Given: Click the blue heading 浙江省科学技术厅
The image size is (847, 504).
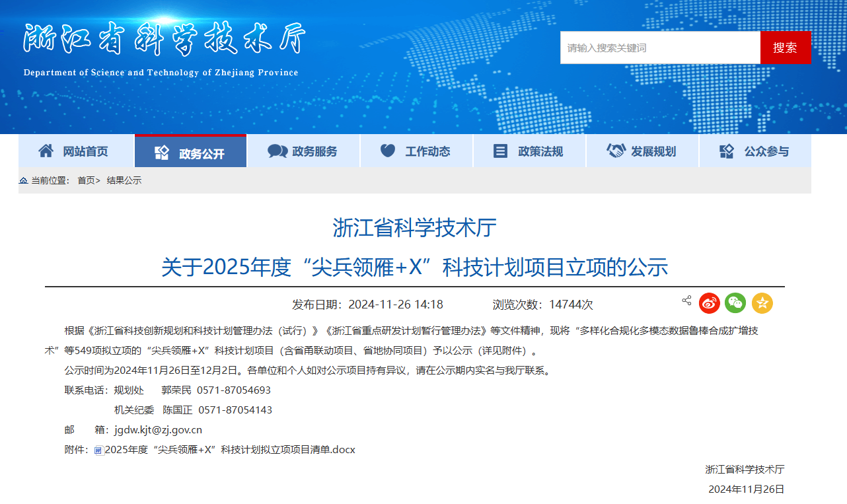Looking at the screenshot, I should click(x=414, y=228).
